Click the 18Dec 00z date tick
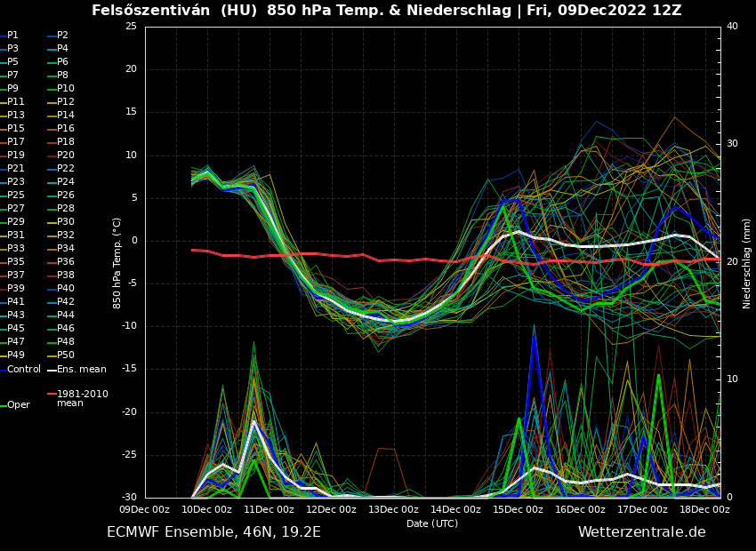756x551 pixels. [704, 509]
